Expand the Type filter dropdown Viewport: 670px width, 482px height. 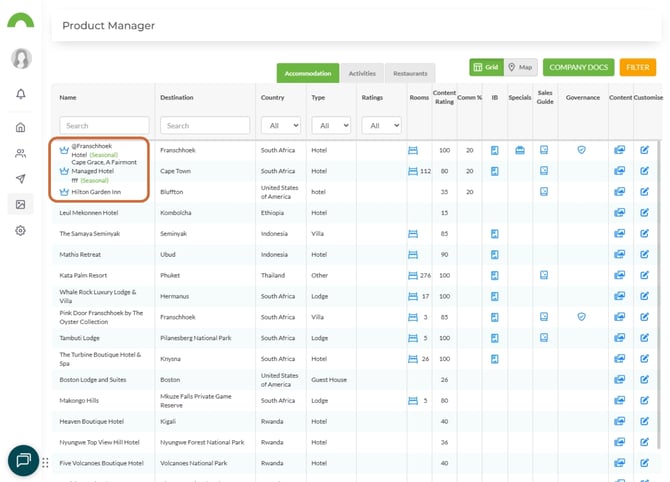coord(331,126)
